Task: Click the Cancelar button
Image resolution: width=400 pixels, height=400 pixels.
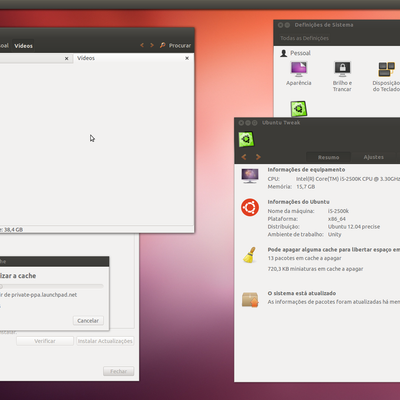Action: [x=88, y=320]
